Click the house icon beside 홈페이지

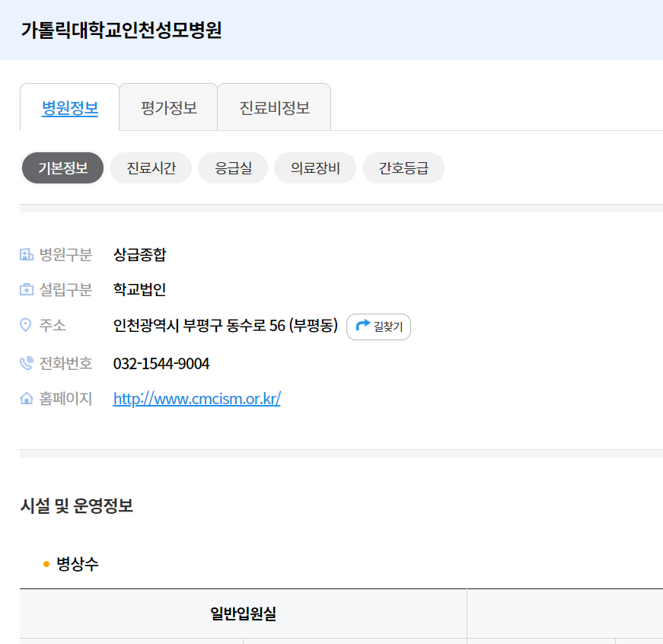coord(26,398)
